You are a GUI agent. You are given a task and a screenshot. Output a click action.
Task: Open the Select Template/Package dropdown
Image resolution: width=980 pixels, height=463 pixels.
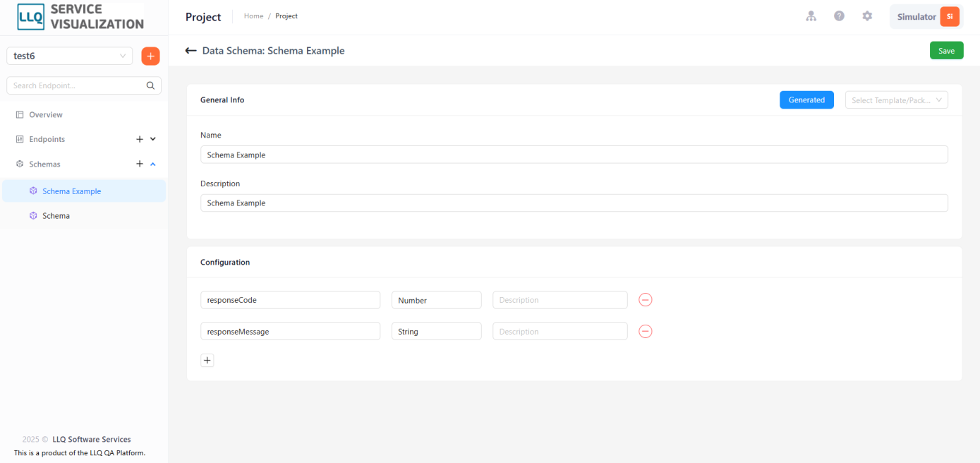tap(897, 100)
